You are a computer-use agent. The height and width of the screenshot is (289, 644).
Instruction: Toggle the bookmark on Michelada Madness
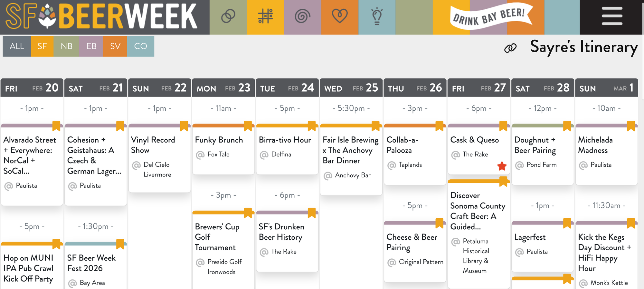[630, 126]
